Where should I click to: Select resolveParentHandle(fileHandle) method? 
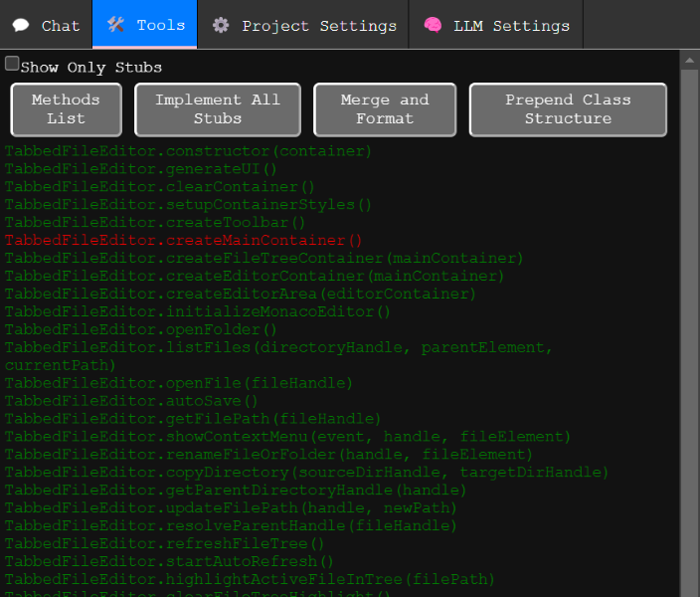click(x=231, y=526)
